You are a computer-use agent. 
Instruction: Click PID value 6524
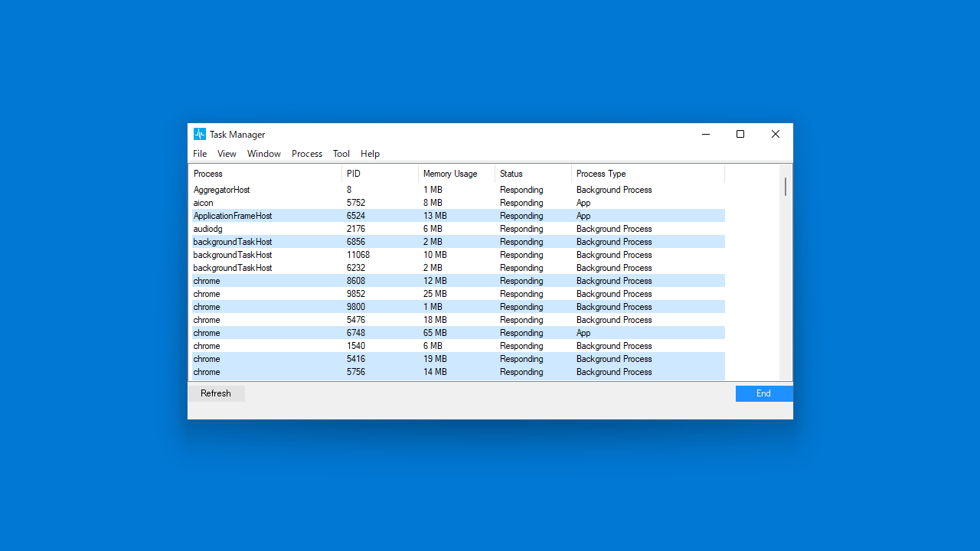tap(356, 216)
